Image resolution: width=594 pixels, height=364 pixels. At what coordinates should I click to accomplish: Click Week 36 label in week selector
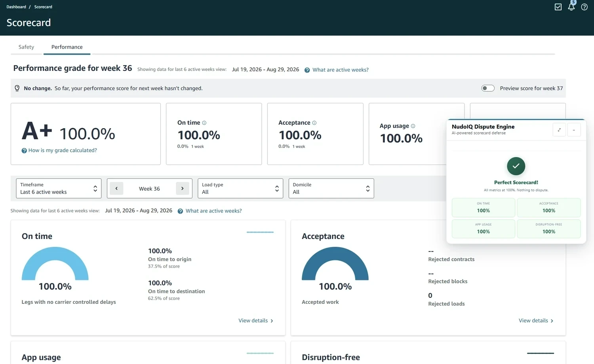[x=149, y=189]
